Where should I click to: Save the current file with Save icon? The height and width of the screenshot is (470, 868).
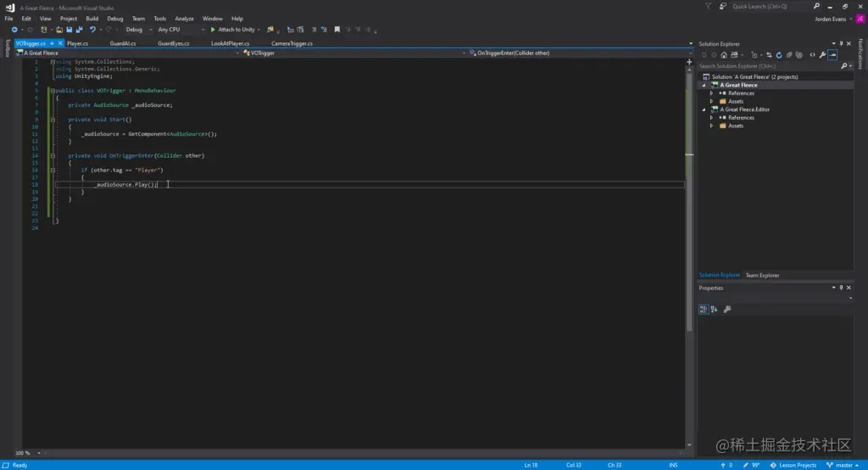70,30
